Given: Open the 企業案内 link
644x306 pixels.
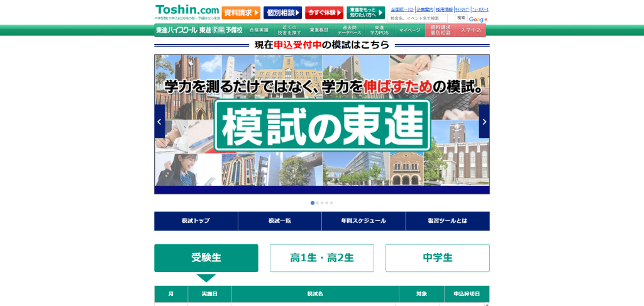Looking at the screenshot, I should [425, 9].
